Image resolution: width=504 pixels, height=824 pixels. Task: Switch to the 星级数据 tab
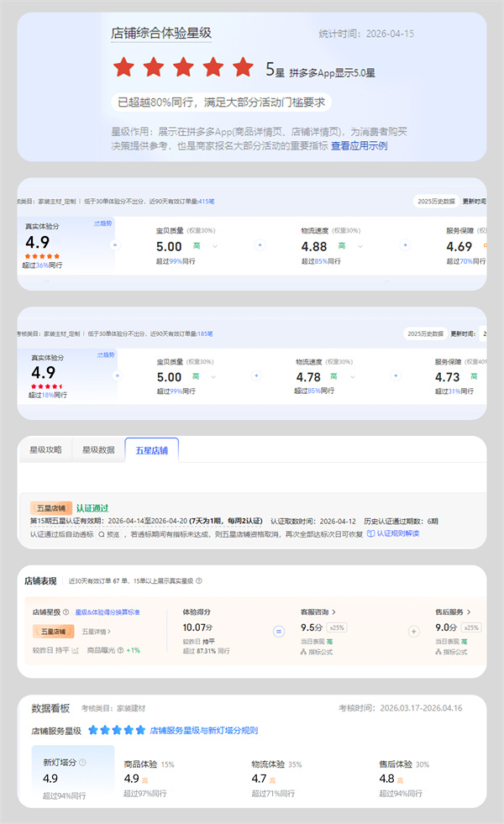coord(98,449)
